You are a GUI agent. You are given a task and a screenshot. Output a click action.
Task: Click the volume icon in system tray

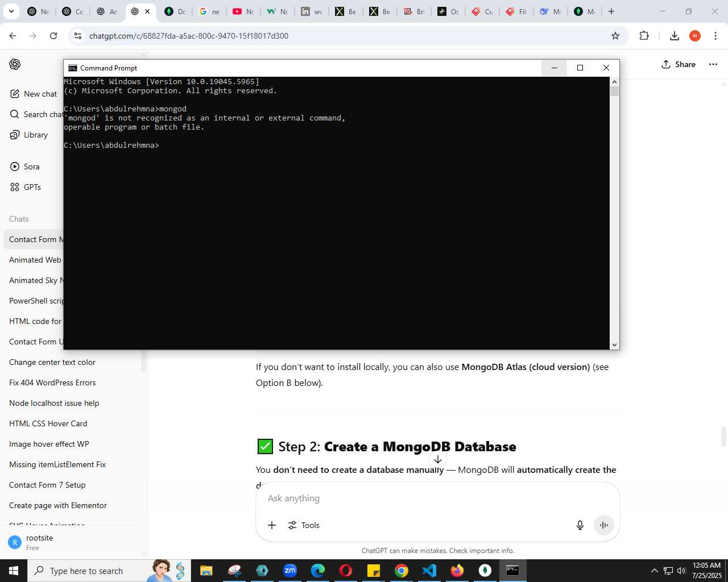coord(681,571)
